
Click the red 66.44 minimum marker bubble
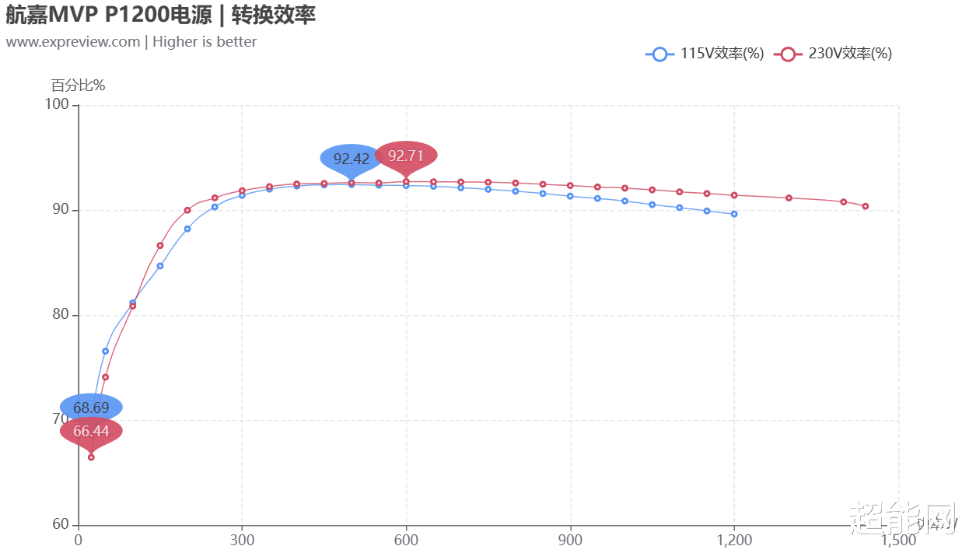pos(91,431)
